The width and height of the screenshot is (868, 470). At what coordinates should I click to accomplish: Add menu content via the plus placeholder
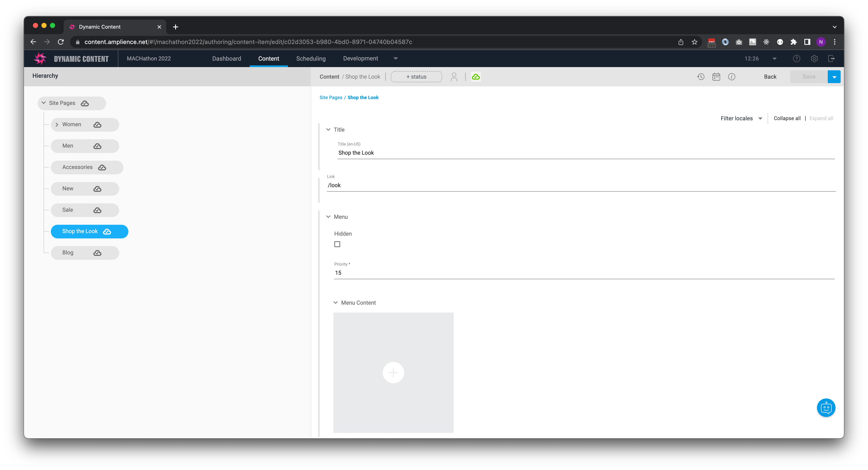393,373
